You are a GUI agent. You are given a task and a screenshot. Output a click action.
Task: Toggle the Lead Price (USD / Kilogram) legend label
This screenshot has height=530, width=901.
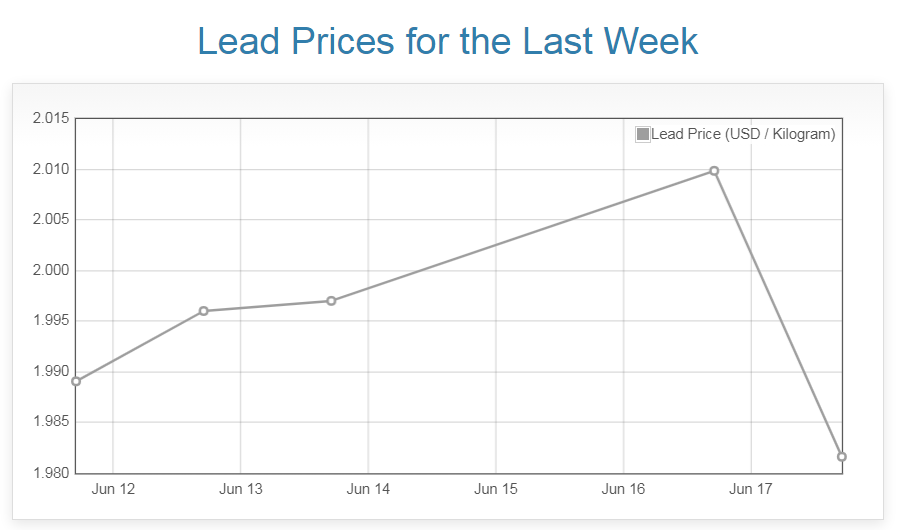tap(743, 134)
